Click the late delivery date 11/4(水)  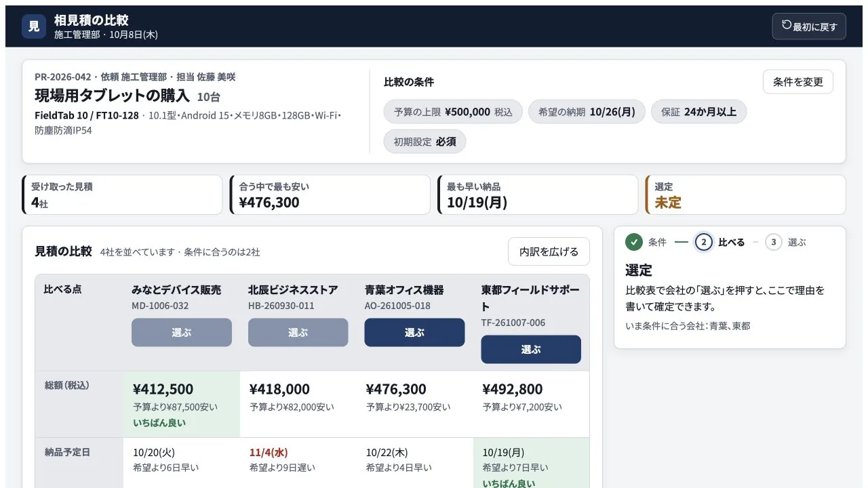point(269,452)
